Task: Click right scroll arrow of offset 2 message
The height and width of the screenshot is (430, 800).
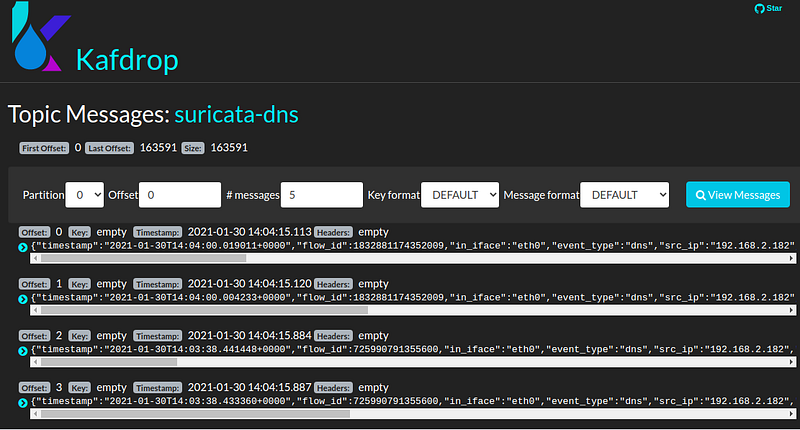Action: 791,362
